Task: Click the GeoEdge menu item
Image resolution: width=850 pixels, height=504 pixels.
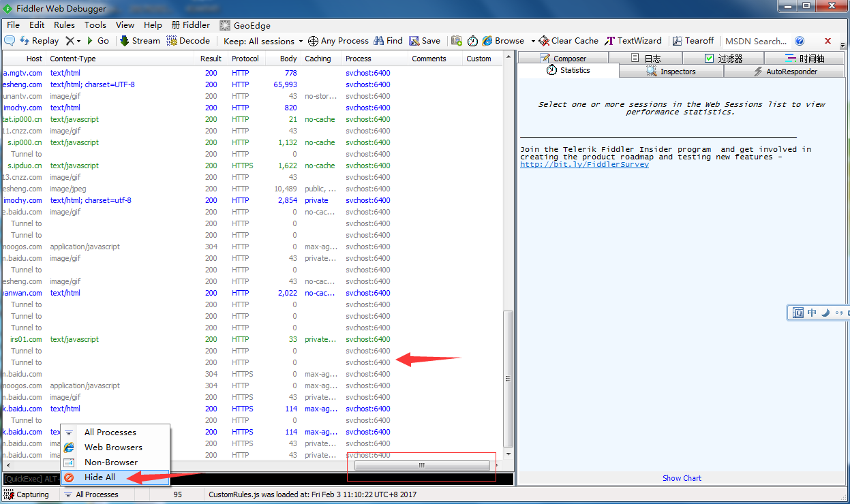Action: point(245,25)
